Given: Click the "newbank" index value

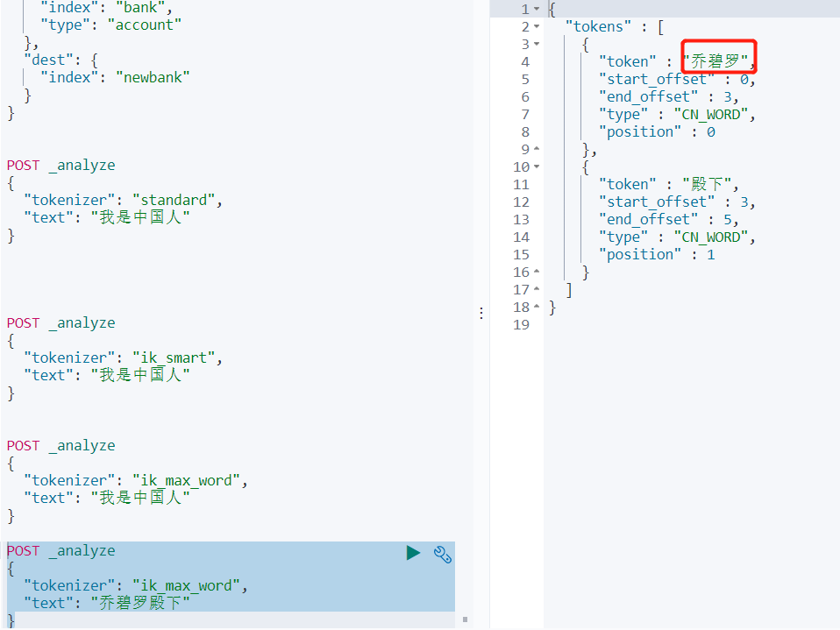Looking at the screenshot, I should (153, 78).
